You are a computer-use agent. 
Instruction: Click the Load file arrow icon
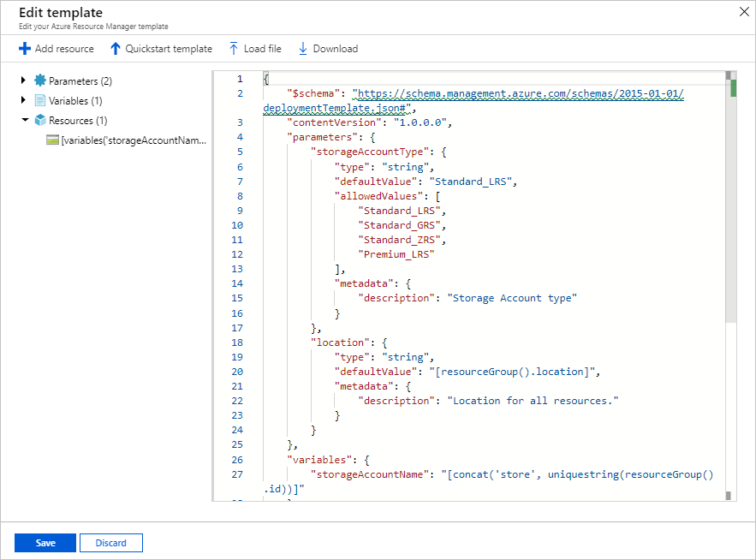tap(233, 49)
